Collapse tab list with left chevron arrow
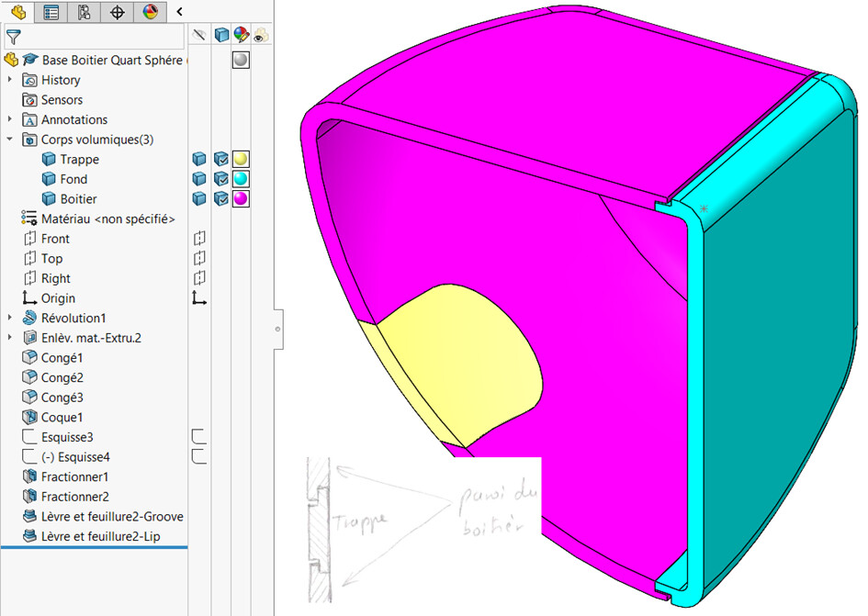The image size is (868, 616). coord(179,12)
